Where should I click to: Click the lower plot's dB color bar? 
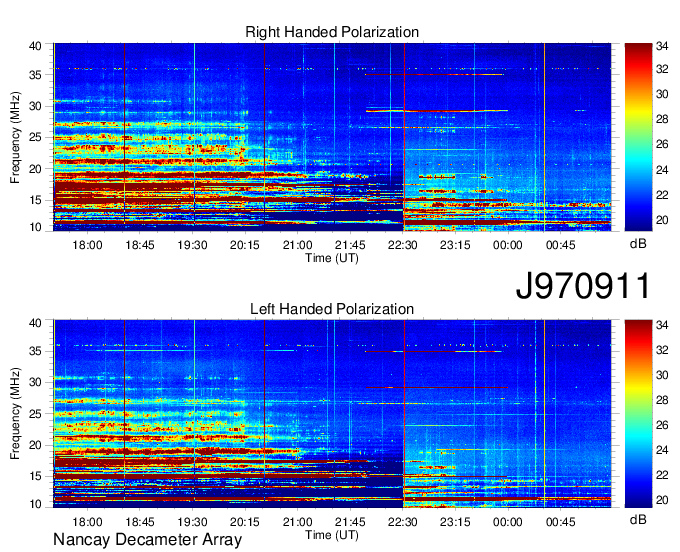[x=638, y=414]
